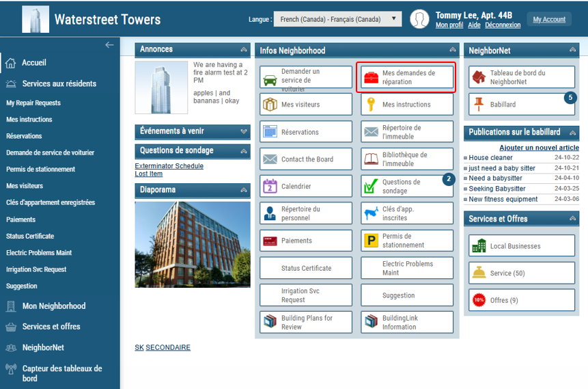588x389 pixels.
Task: Click the Réservations calendar grid icon
Action: click(x=270, y=132)
